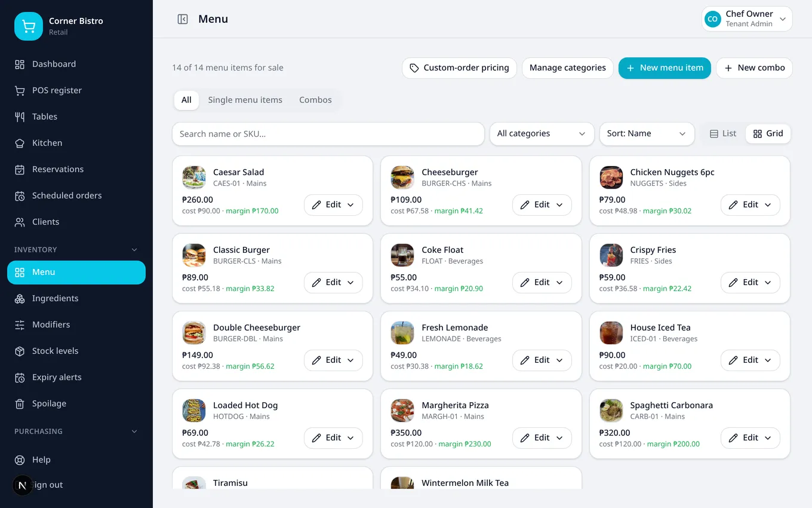Open Modifiers in the sidebar
Viewport: 812px width, 508px height.
click(x=76, y=325)
